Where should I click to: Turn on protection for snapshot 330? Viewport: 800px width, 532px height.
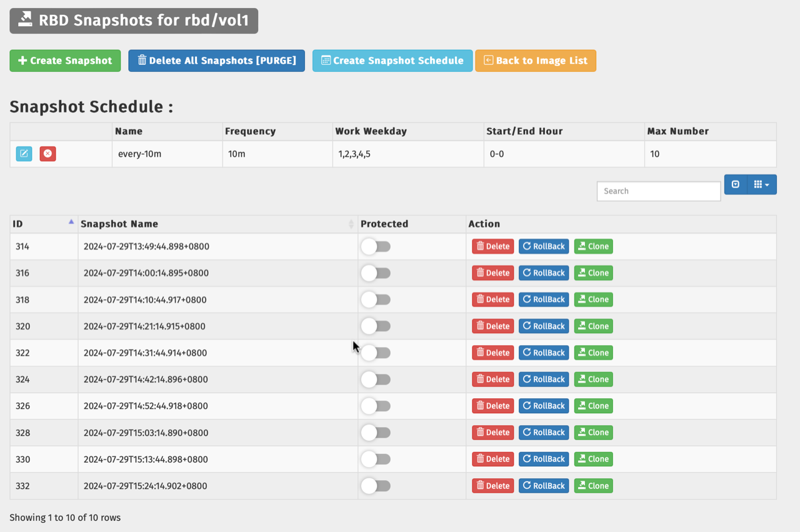(376, 459)
